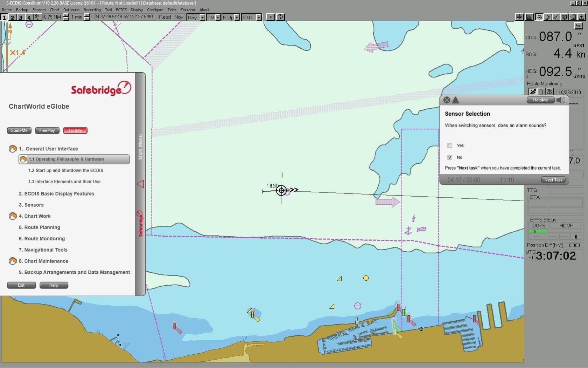Viewport: 588px width, 368px height.
Task: Open the chart legend book icon
Action: coord(565,17)
